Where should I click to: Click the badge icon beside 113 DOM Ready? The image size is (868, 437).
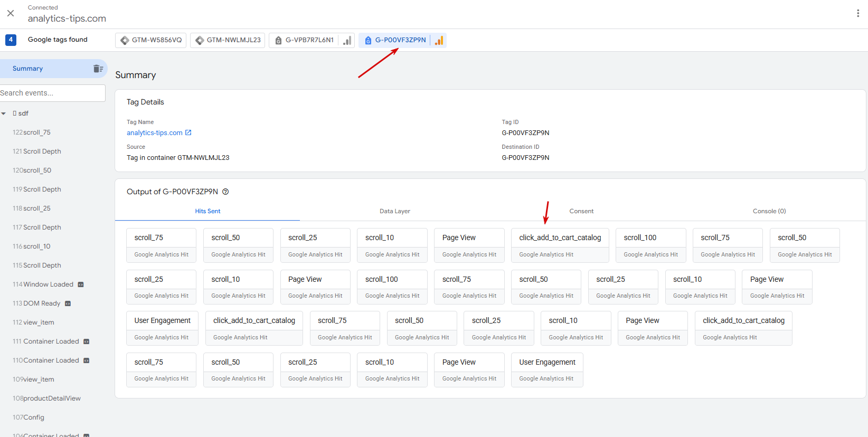point(68,303)
